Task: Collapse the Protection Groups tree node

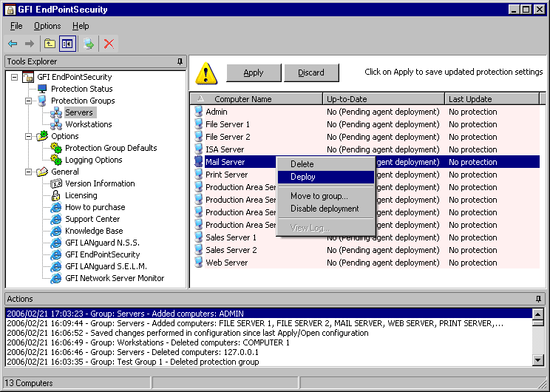Action: pos(29,101)
